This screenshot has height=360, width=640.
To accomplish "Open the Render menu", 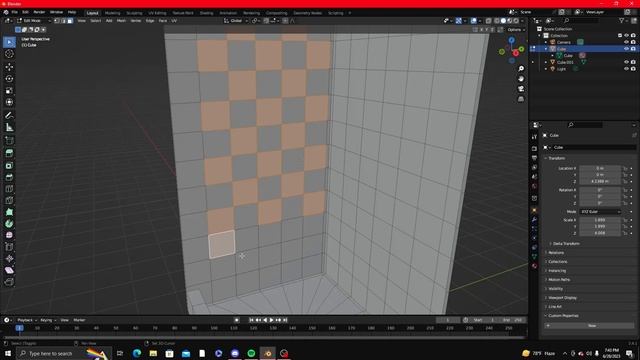I will coord(39,12).
